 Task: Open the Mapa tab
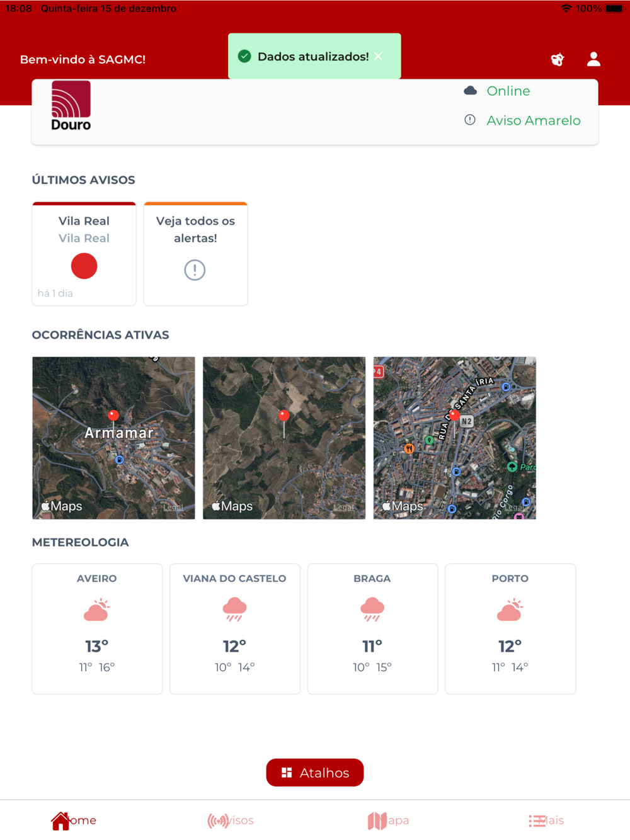pyautogui.click(x=388, y=820)
